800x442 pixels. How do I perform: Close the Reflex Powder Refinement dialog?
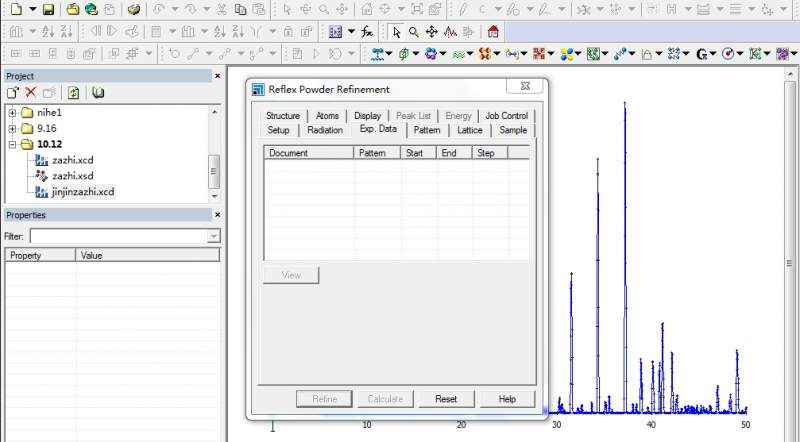coord(525,86)
